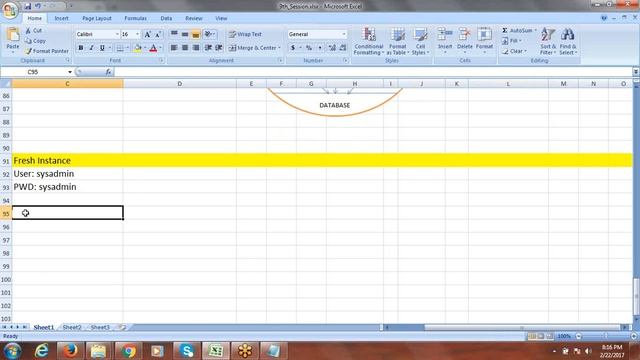Open the Review ribbon tab
Screen dimensions: 640x360
point(194,18)
